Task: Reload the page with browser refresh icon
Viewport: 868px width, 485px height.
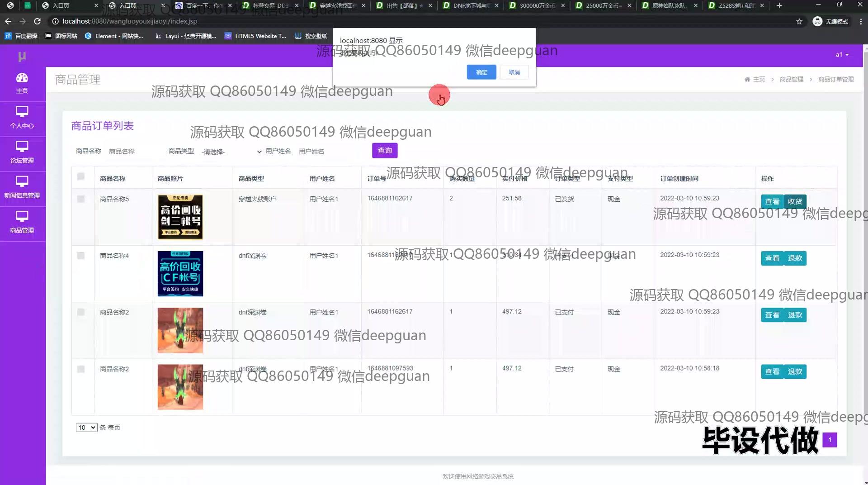Action: click(37, 21)
